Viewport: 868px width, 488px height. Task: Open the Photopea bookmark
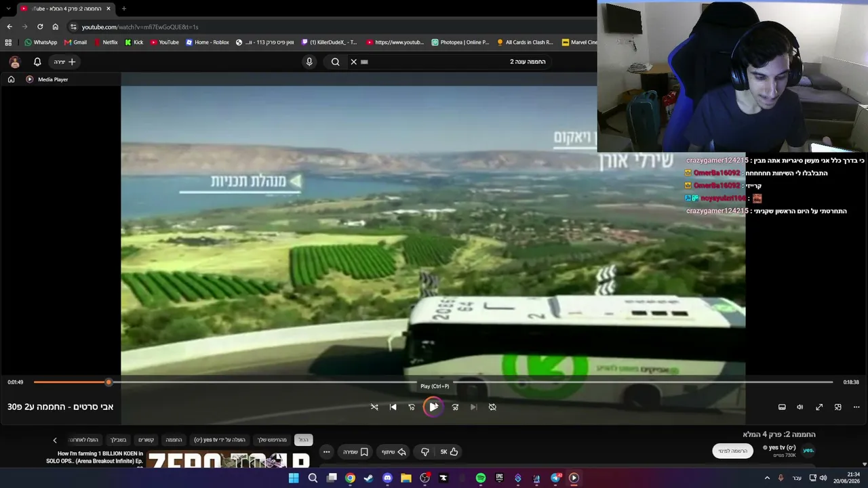pyautogui.click(x=460, y=42)
